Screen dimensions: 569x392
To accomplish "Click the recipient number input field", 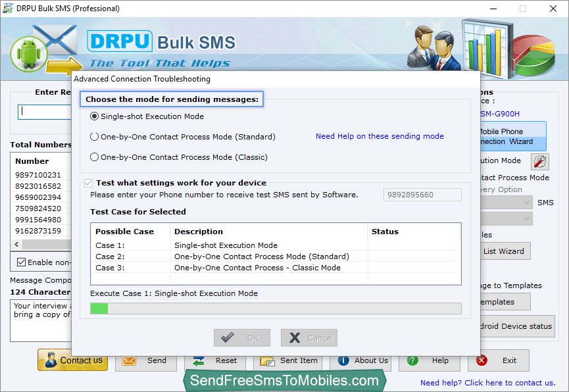I will coord(44,112).
